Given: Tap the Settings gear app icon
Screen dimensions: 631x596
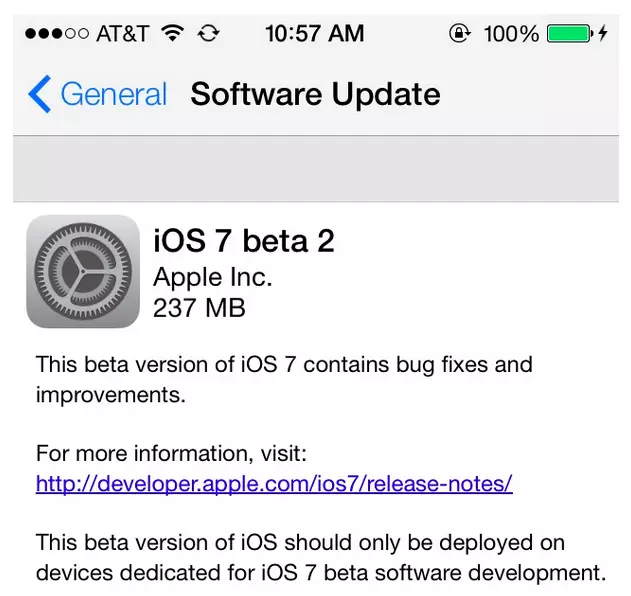Looking at the screenshot, I should coord(83,272).
